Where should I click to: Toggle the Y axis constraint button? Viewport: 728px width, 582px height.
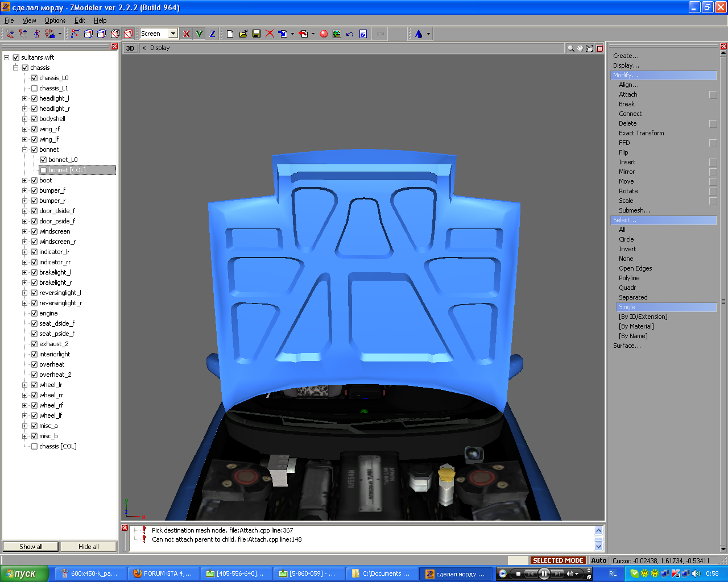click(x=199, y=34)
